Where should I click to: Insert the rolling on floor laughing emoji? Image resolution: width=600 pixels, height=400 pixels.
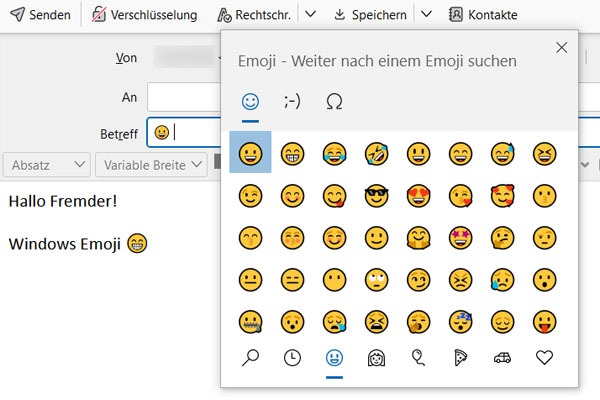[x=377, y=154]
